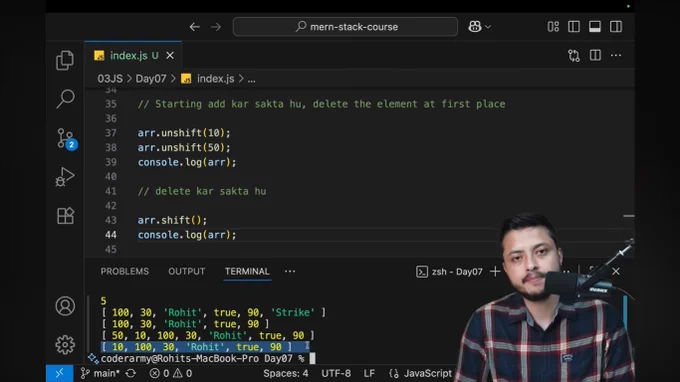Viewport: 680px width, 382px height.
Task: Switch to the OUTPUT panel tab
Action: 186,271
